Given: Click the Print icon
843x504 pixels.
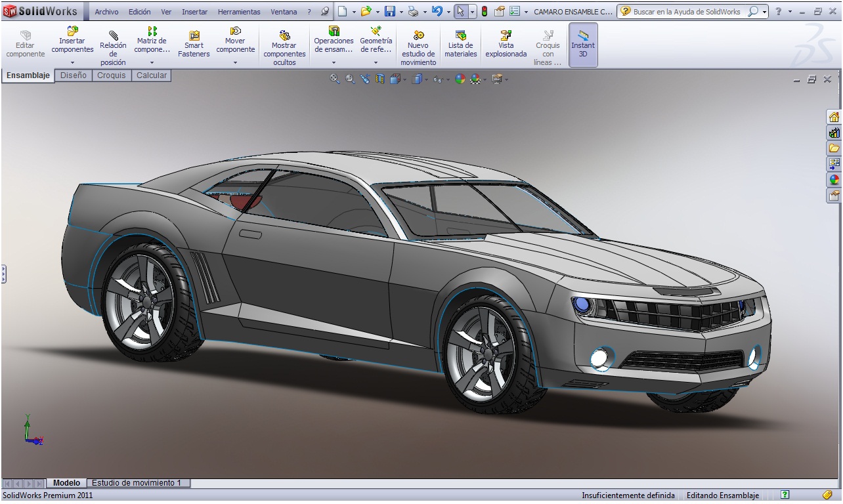Looking at the screenshot, I should click(413, 11).
